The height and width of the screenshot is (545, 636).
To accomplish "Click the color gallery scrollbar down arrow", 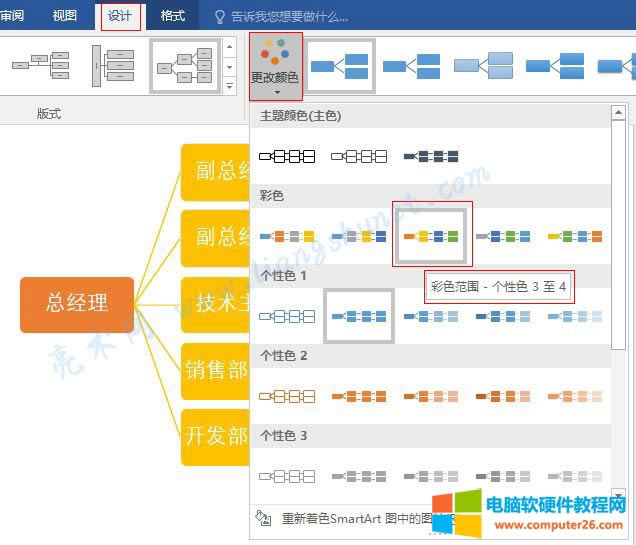I will [618, 495].
